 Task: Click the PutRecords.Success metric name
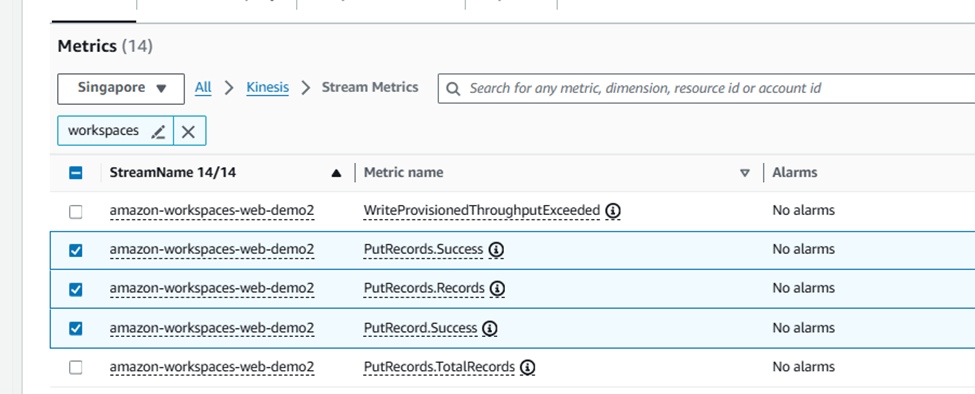coord(423,250)
